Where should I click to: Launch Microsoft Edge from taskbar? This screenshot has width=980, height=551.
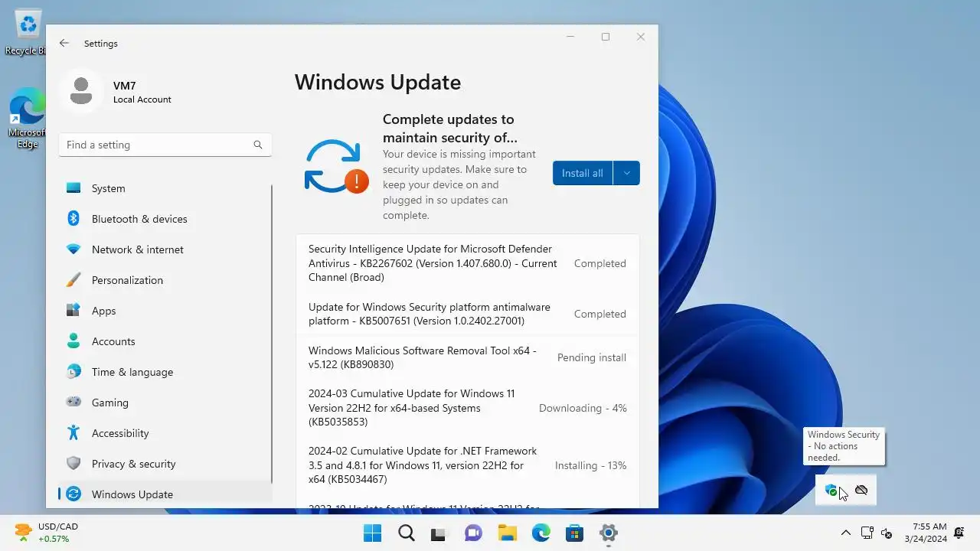541,533
